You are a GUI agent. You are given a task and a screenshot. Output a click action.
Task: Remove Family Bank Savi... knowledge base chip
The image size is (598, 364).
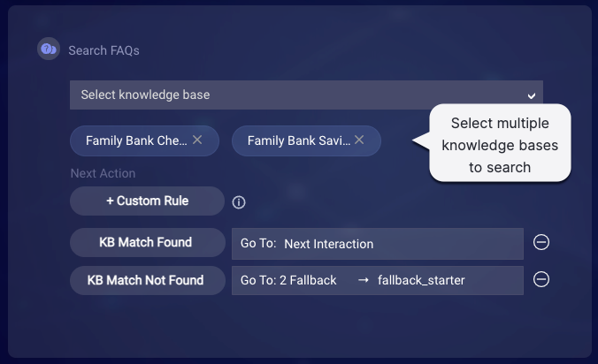359,140
